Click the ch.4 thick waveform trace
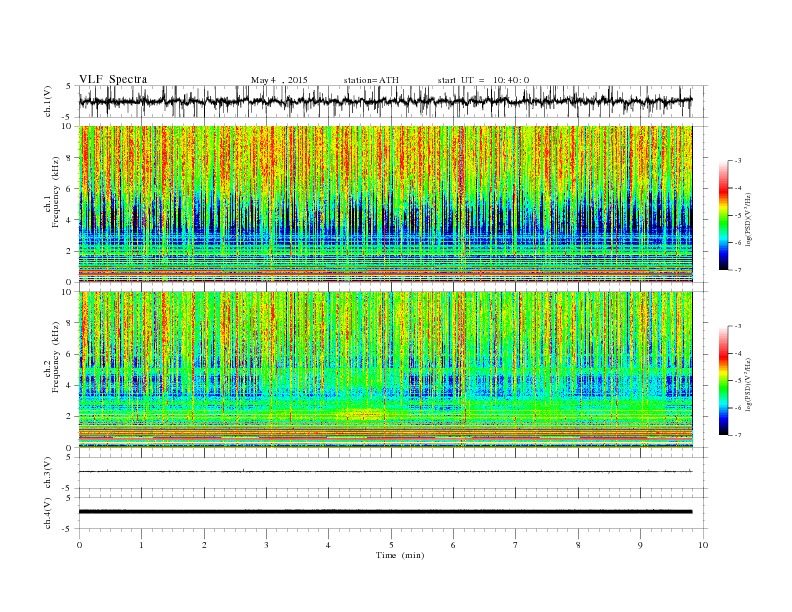 [x=385, y=512]
